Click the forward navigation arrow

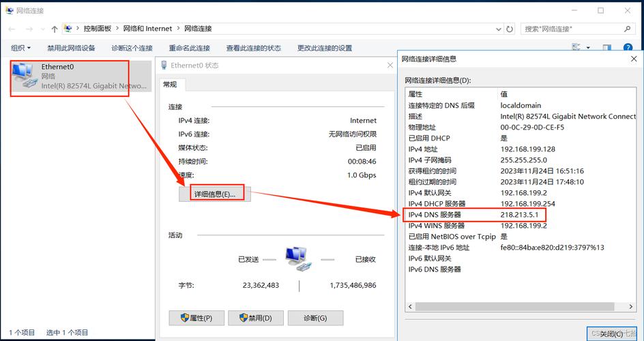(29, 29)
